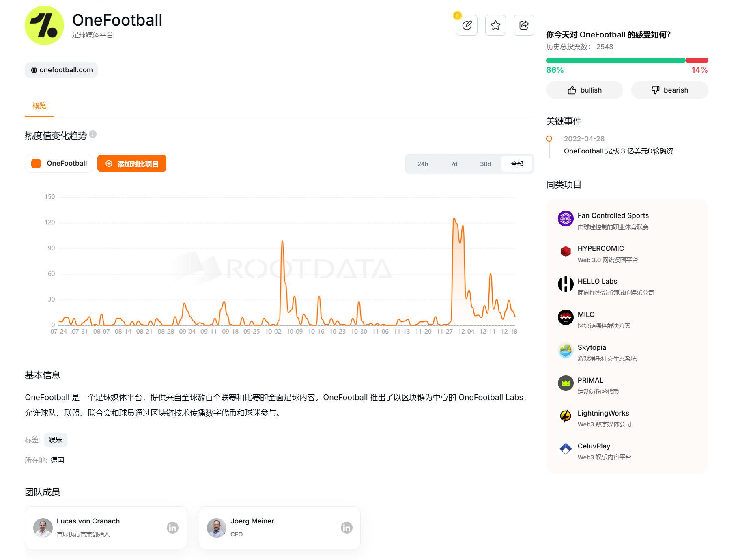Screen dimensions: 751x560
Task: Open Lucas von Cranach's LinkedIn icon
Action: click(x=172, y=528)
